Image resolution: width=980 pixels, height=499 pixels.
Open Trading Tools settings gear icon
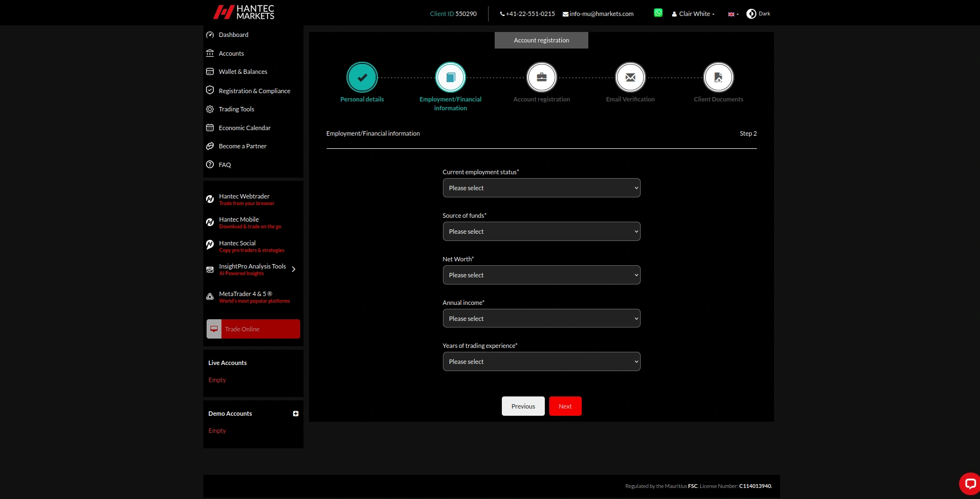tap(210, 109)
